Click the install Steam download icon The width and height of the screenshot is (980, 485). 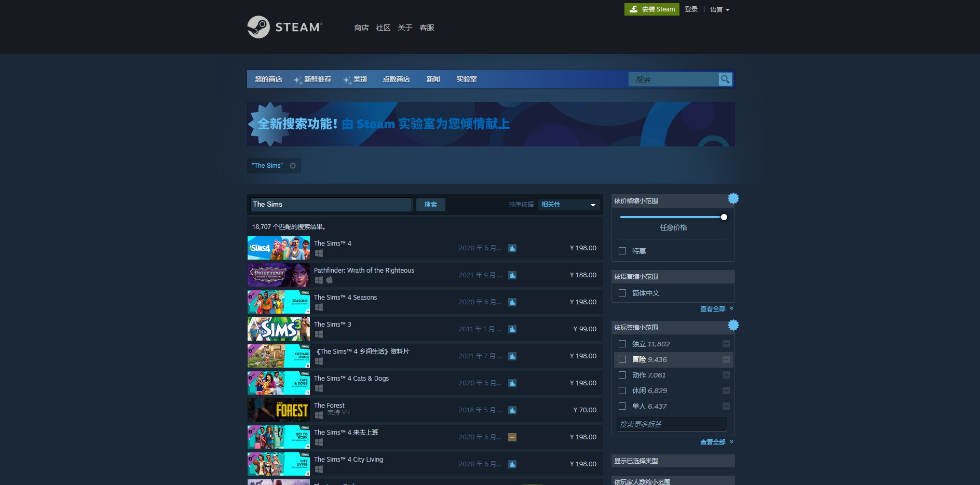coord(633,9)
